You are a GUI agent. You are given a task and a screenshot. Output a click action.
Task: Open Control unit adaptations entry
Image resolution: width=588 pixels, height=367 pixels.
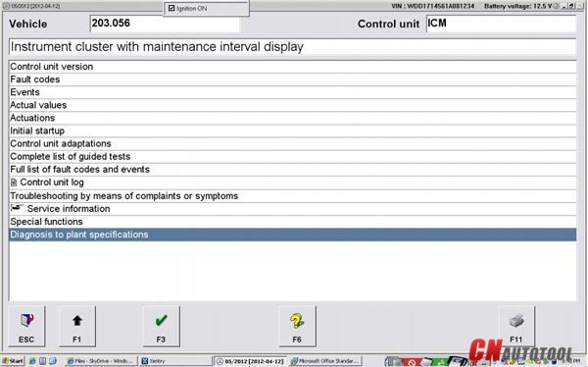tap(292, 144)
